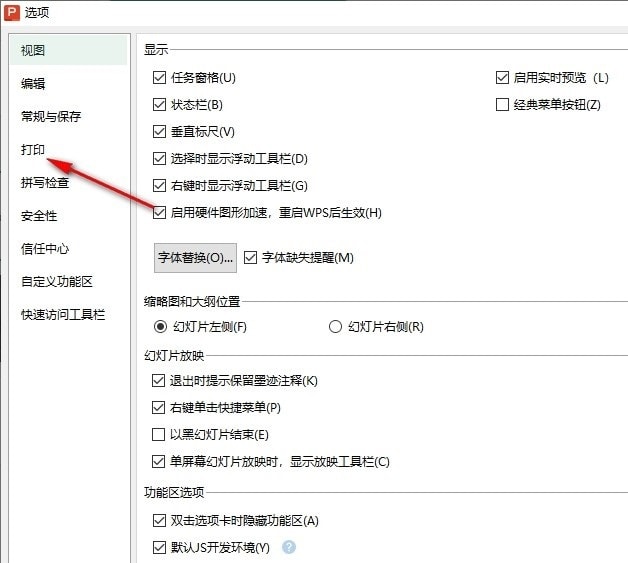Toggle 单屏幕幻灯片放映时显示放映工具栏(C)
Screen dimensions: 628x563
[x=158, y=461]
